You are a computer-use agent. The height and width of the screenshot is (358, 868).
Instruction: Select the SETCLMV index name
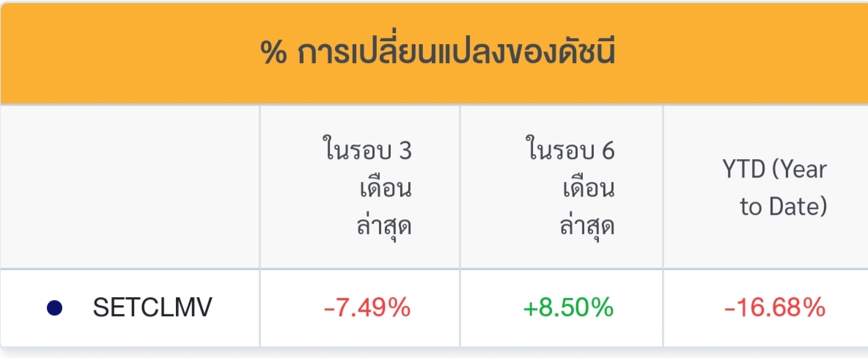[152, 308]
